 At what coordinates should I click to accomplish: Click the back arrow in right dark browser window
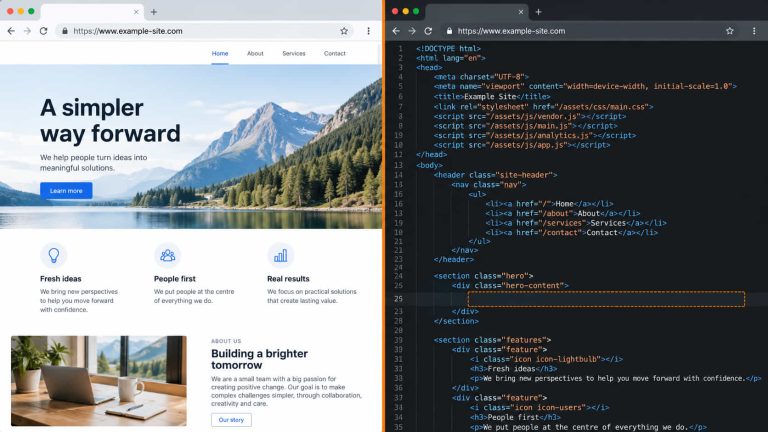396,31
